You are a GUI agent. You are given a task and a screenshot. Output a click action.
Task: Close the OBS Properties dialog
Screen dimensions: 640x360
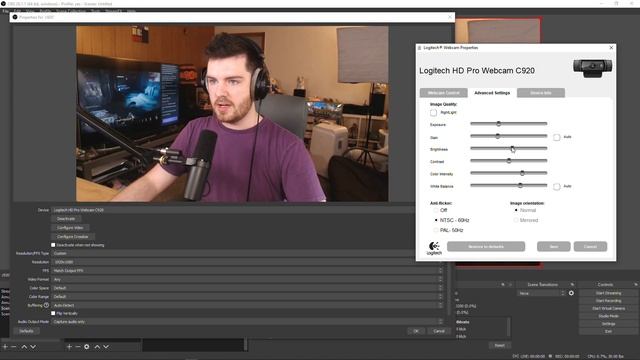point(450,17)
